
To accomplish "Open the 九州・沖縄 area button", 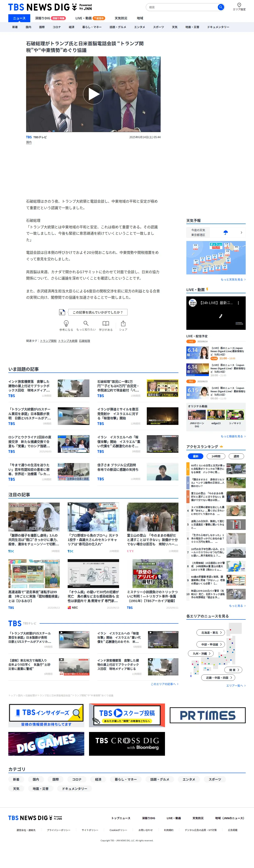I will pyautogui.click(x=201, y=653).
